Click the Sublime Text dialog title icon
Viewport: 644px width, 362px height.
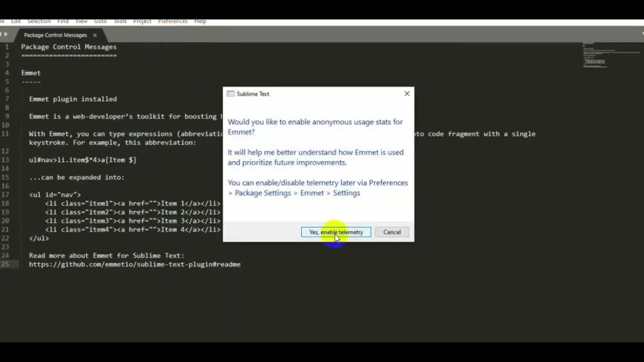coord(230,94)
